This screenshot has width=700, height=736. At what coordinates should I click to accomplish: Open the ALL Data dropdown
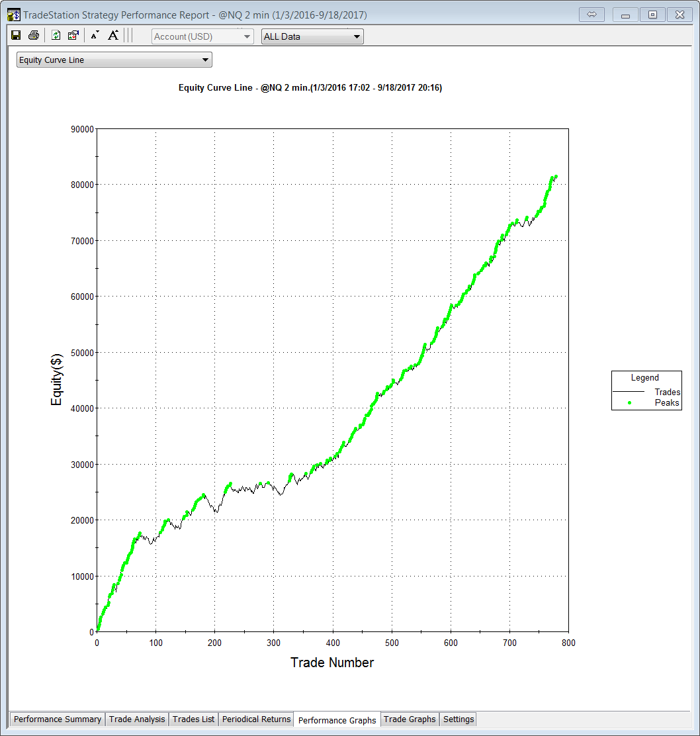point(312,36)
